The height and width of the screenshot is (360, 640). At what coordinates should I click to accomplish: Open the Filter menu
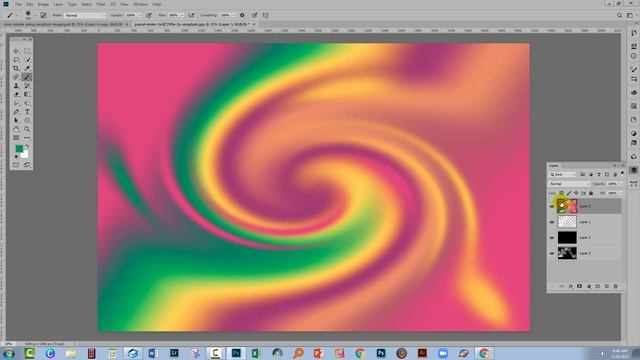(x=101, y=4)
